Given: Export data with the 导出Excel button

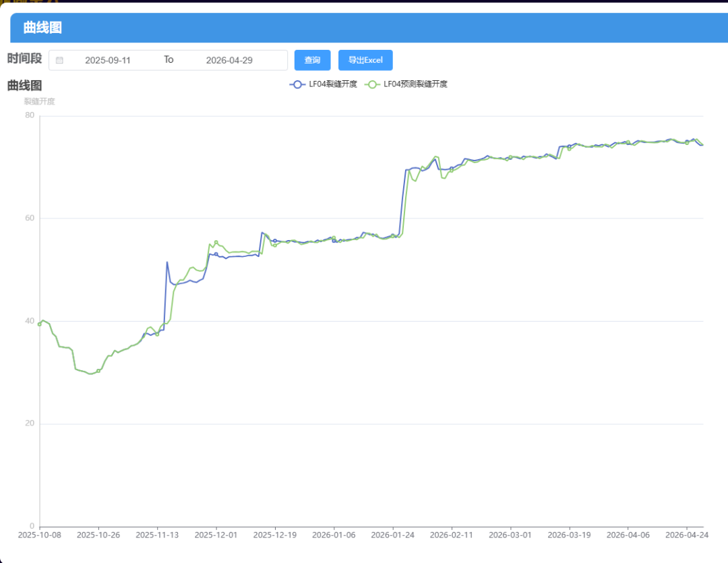Looking at the screenshot, I should pyautogui.click(x=365, y=60).
